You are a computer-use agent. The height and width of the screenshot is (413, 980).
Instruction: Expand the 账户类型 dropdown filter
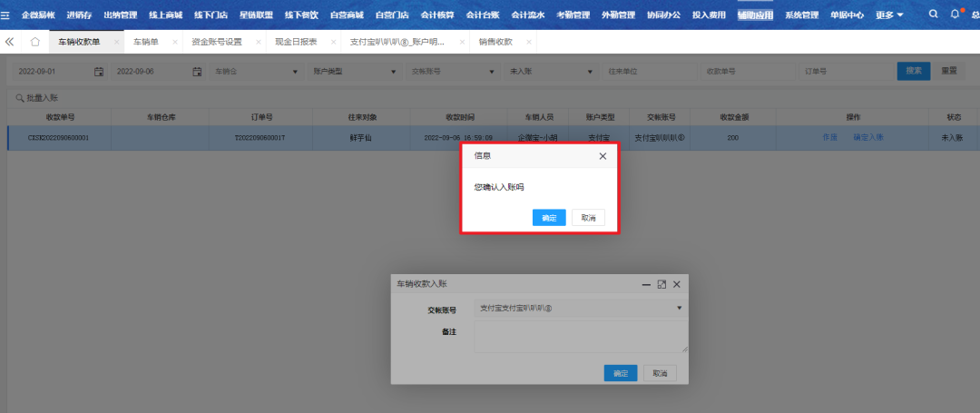393,72
